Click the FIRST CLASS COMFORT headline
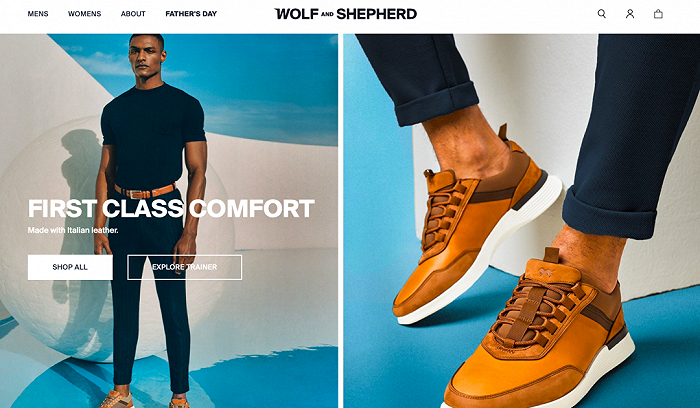The image size is (700, 408). coord(171,208)
